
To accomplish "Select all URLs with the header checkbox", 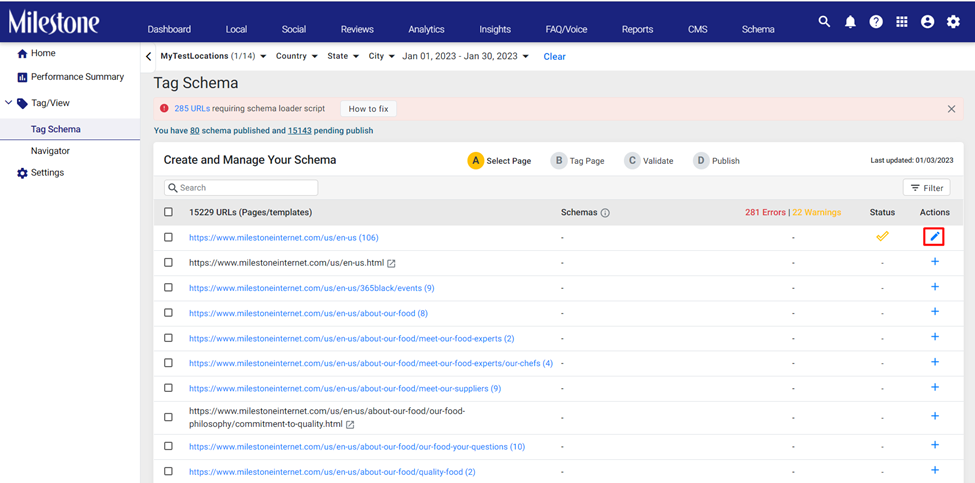I will coord(169,212).
